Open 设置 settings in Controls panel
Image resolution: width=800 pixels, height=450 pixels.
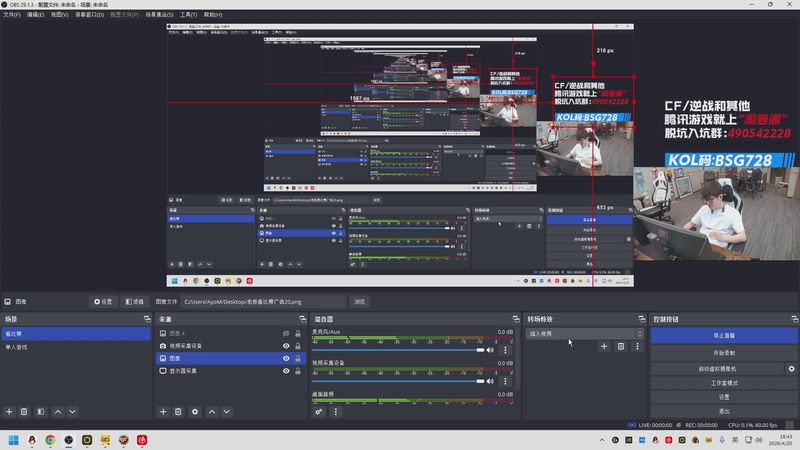(x=724, y=397)
